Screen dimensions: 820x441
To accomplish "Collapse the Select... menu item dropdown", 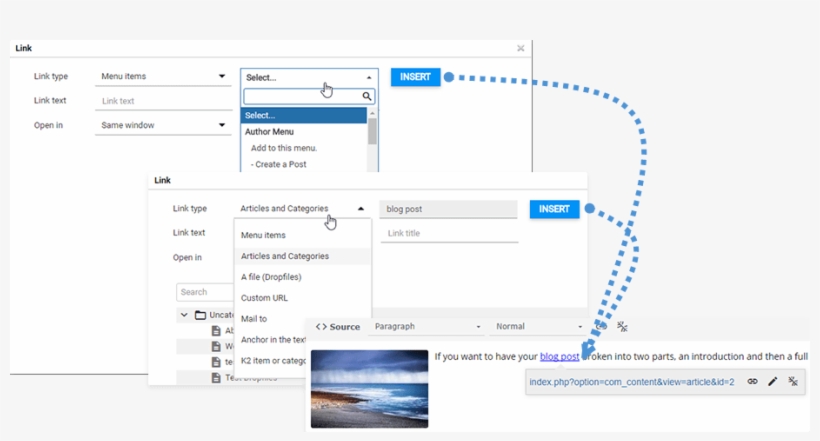I will pos(309,77).
